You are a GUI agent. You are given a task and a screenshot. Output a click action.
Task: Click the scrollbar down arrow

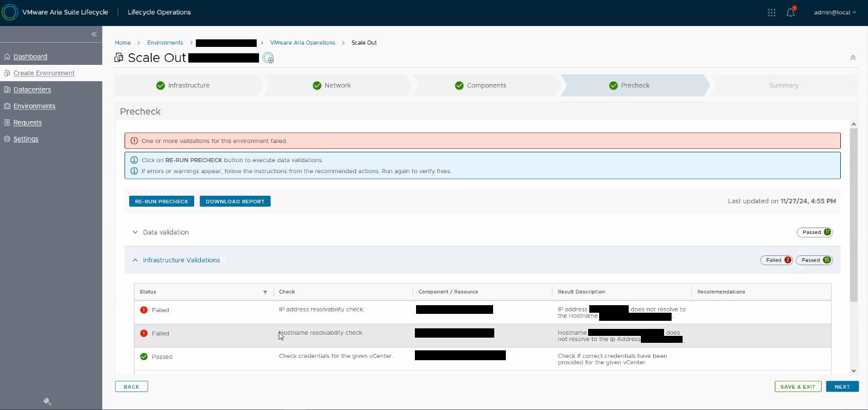854,371
